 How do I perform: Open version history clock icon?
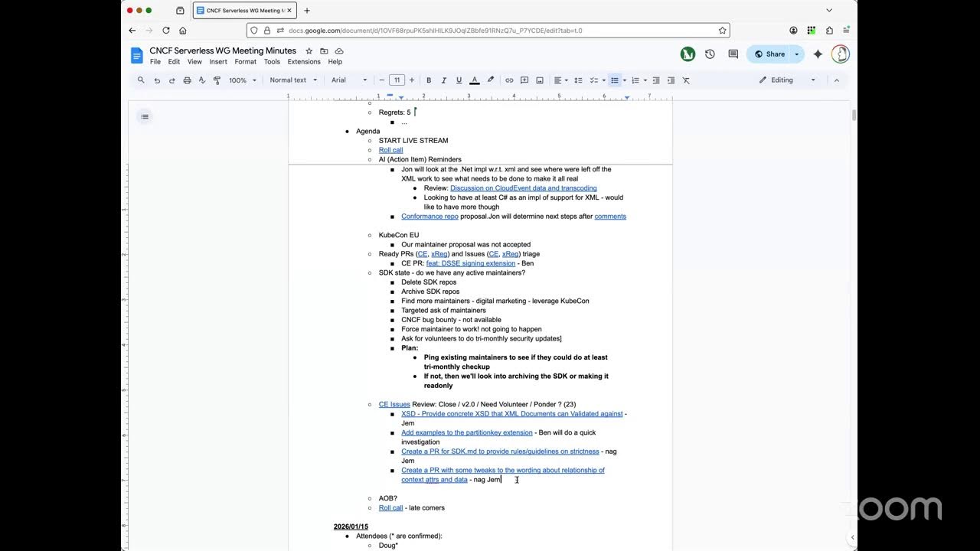click(x=710, y=54)
